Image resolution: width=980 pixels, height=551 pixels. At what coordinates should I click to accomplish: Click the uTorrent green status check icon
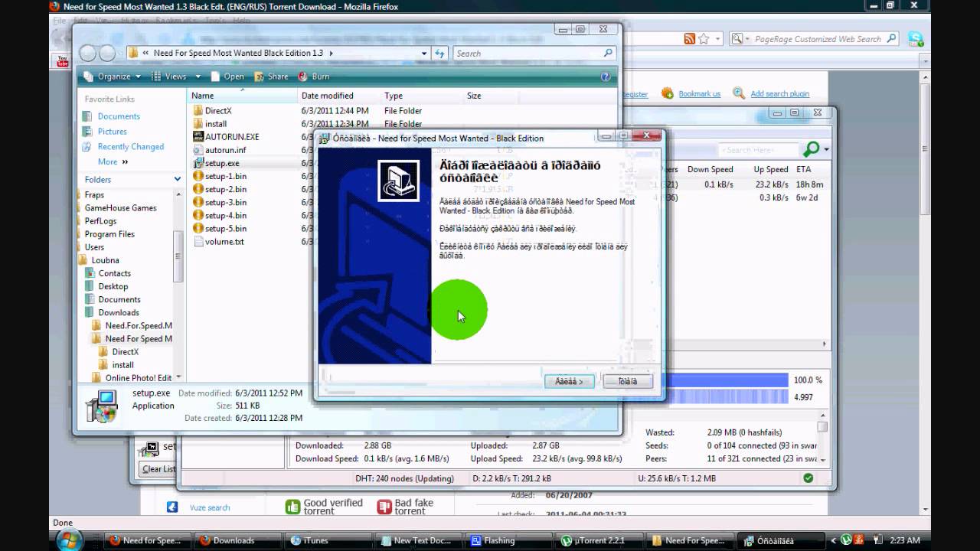tap(808, 478)
